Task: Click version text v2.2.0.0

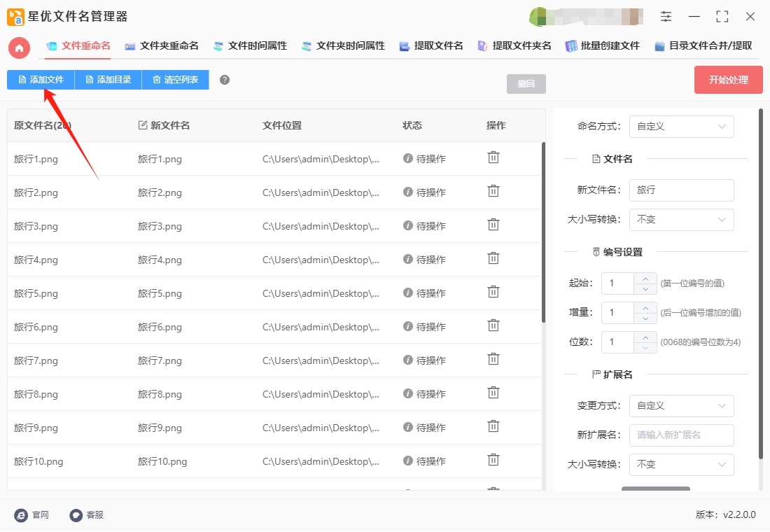Action: point(740,514)
